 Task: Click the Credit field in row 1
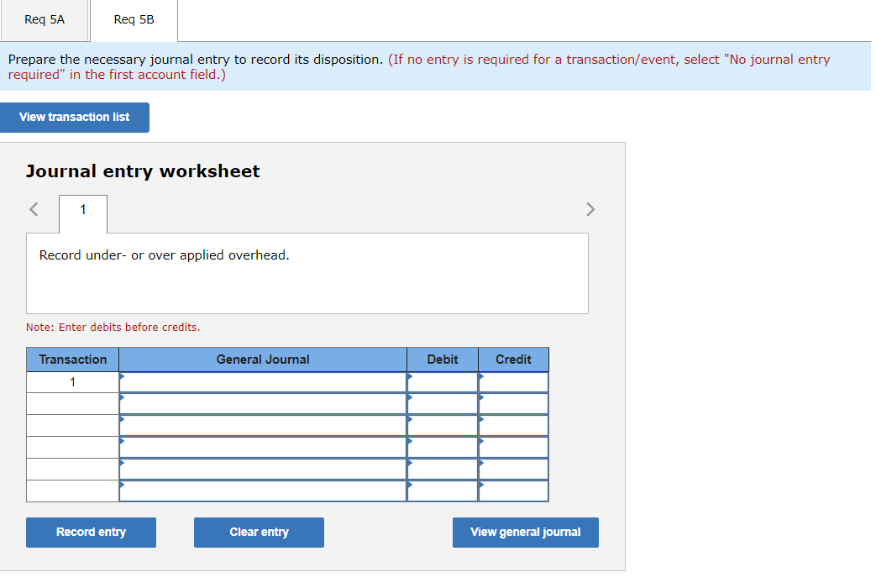pos(512,381)
